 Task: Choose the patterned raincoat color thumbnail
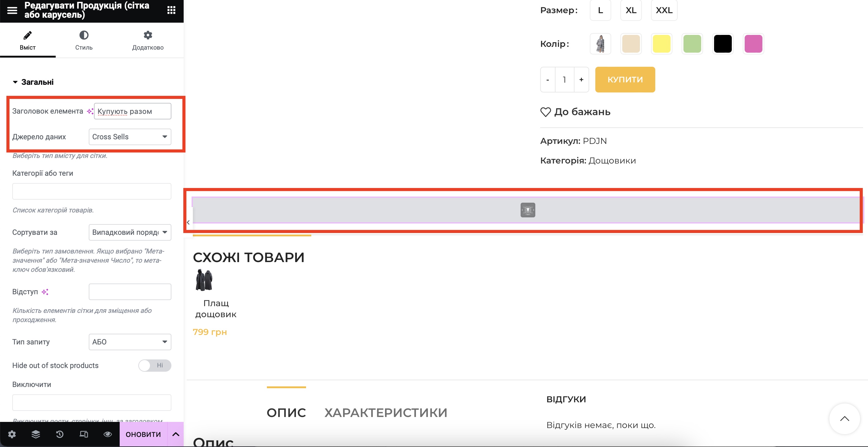pos(600,44)
